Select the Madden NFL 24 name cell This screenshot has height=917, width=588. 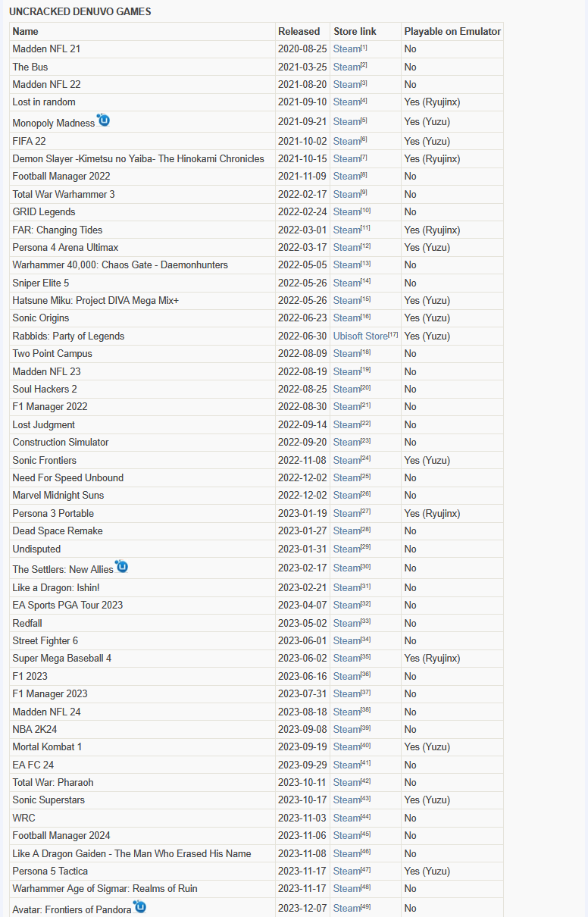pyautogui.click(x=142, y=712)
